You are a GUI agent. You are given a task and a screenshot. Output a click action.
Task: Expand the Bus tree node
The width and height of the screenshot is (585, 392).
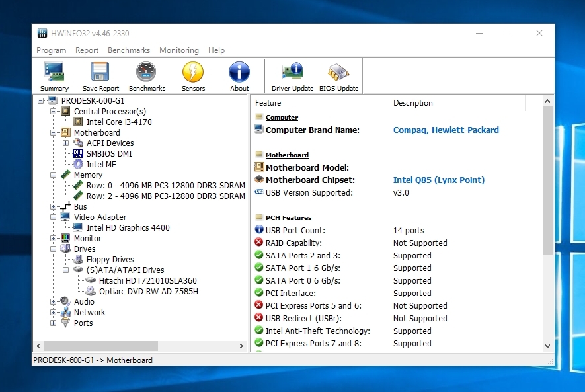pyautogui.click(x=54, y=206)
